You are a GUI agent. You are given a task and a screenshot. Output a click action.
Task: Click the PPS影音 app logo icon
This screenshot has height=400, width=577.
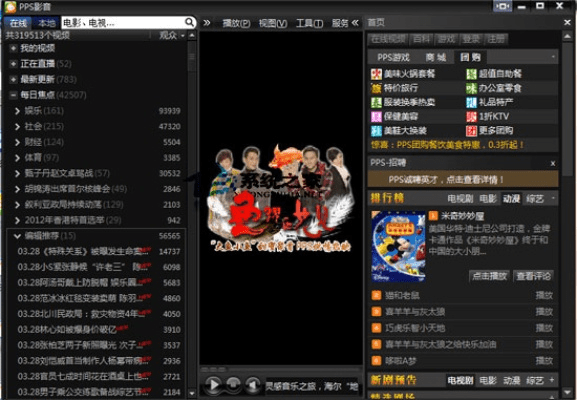pos(10,7)
